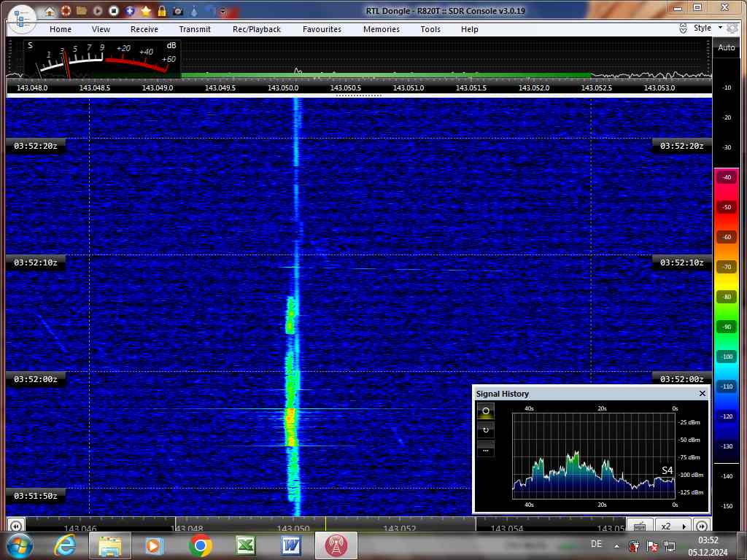Click the camera screenshot icon
The height and width of the screenshot is (560, 747).
178,11
